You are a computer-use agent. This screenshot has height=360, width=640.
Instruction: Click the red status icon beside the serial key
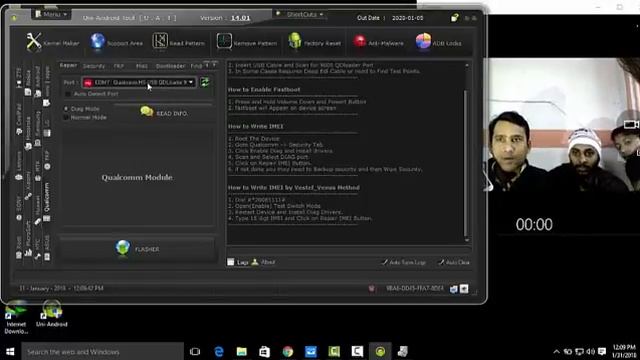(371, 289)
